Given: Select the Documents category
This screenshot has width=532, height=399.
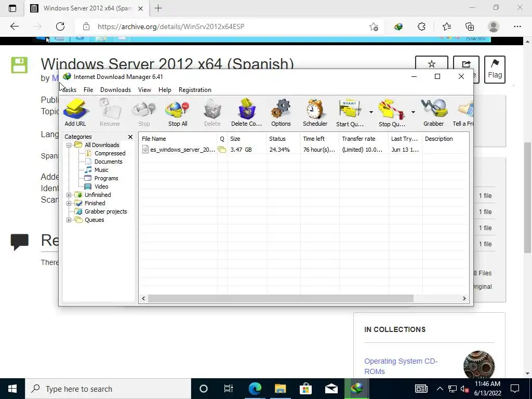Looking at the screenshot, I should click(108, 162).
